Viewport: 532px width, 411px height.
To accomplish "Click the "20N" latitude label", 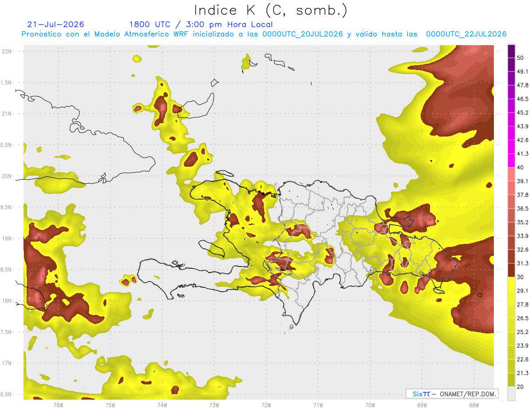I will [x=7, y=176].
